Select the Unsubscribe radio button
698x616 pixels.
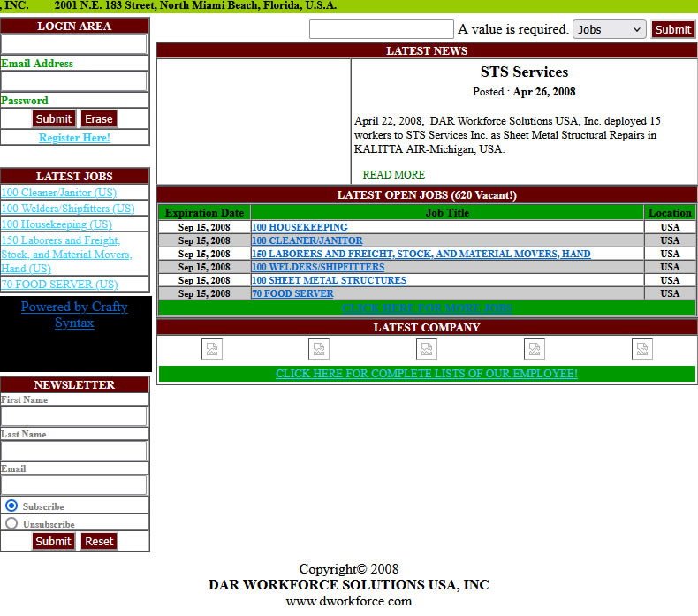(x=11, y=524)
